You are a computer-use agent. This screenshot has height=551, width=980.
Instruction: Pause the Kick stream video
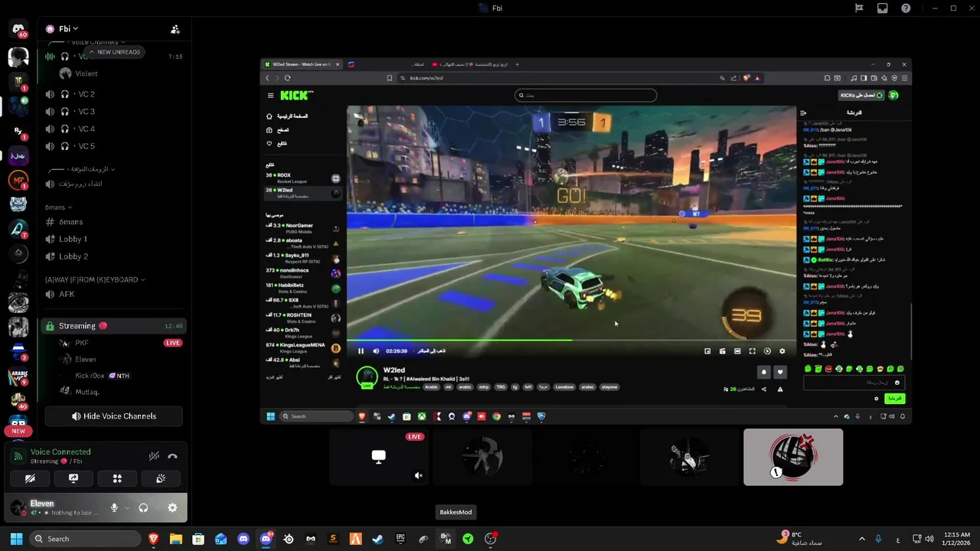point(361,351)
